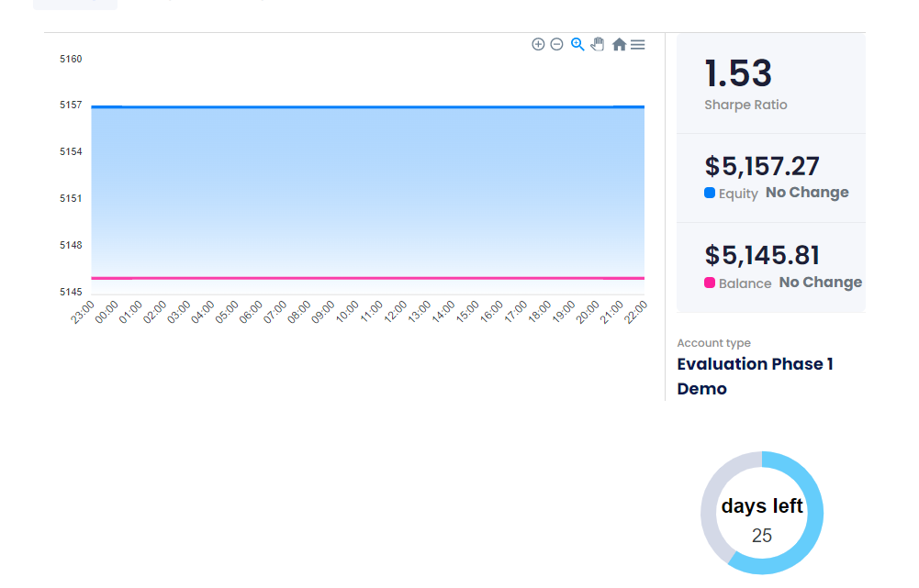Click the 00:00 x-axis label
Screen dimensions: 919x588
106,312
